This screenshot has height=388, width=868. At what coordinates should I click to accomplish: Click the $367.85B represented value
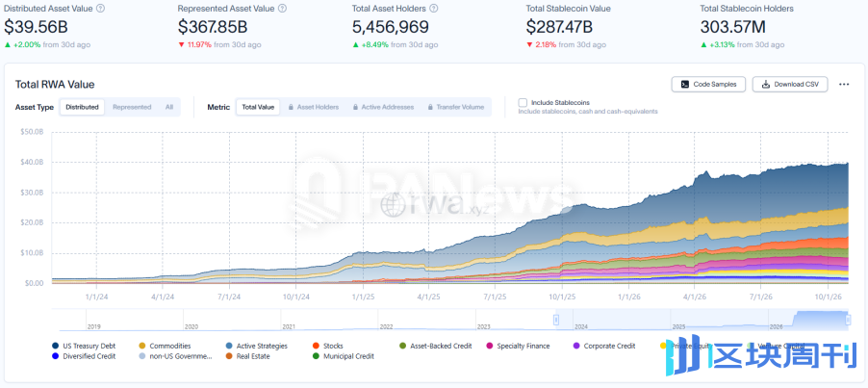point(213,27)
